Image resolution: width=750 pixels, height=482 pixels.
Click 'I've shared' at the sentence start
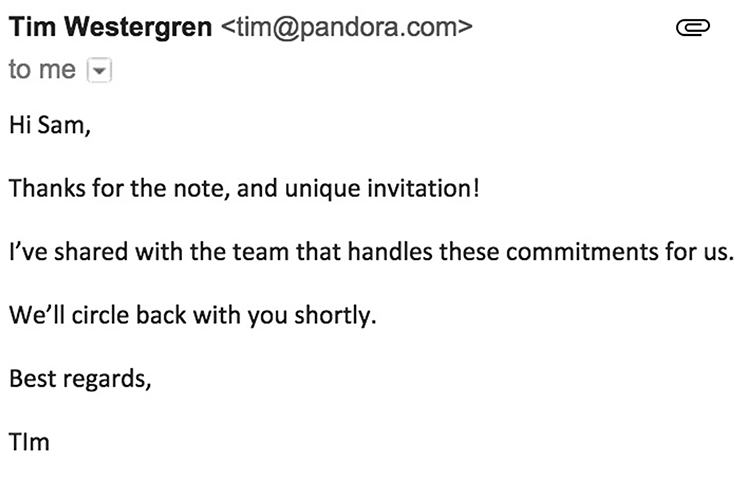tap(68, 252)
